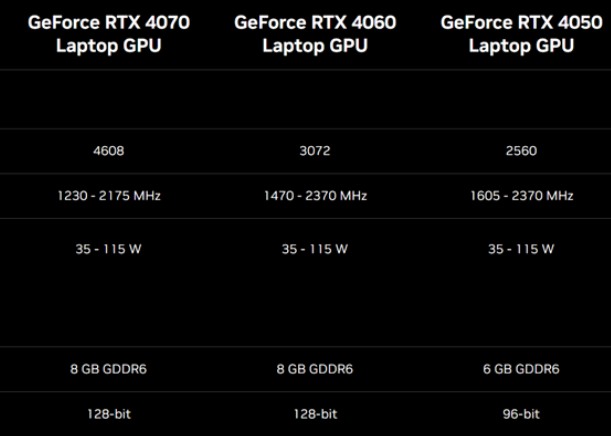Click the 96-bit memory interface cell
Image resolution: width=611 pixels, height=436 pixels.
521,411
